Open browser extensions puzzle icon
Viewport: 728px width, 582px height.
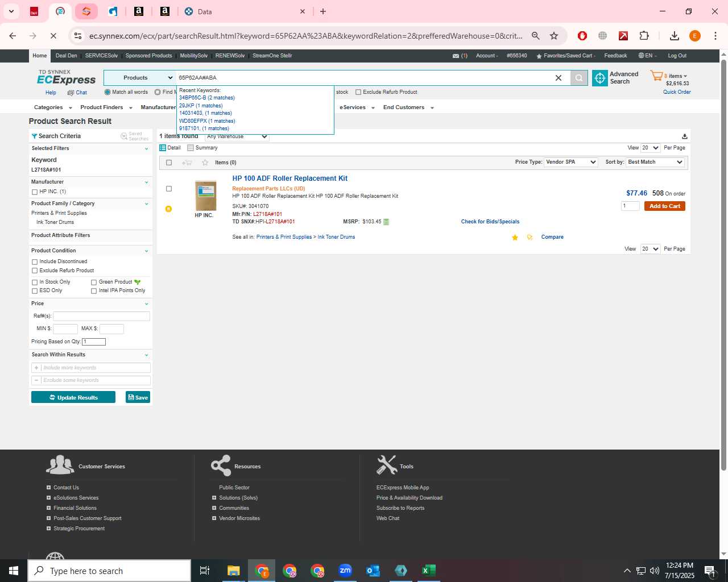(644, 36)
